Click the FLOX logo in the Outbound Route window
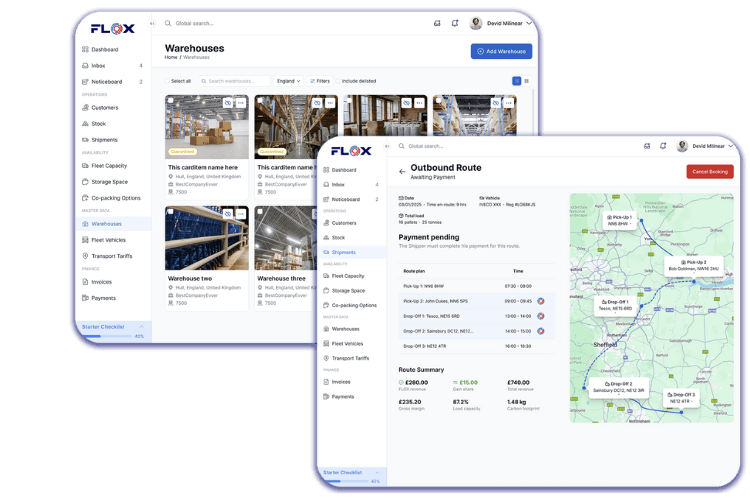The height and width of the screenshot is (500, 750). click(351, 151)
